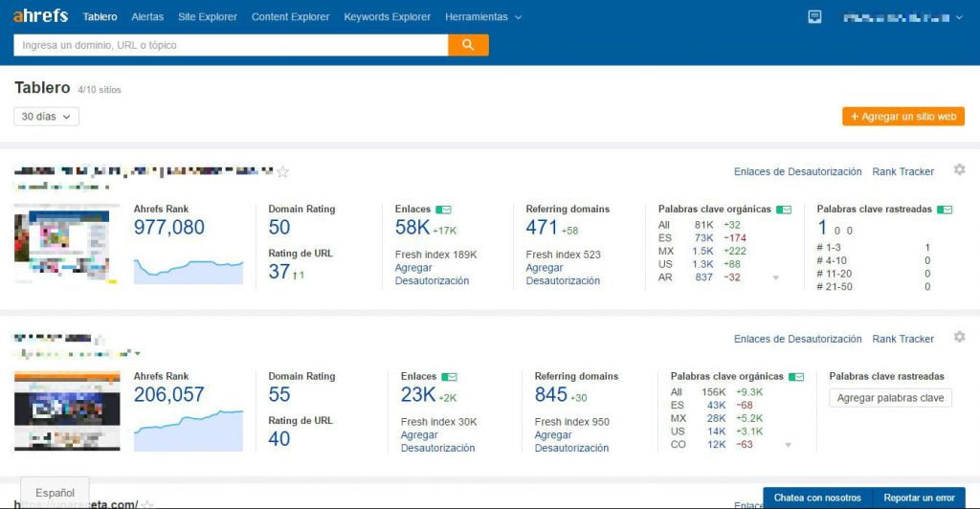Click Agregar Desautorización under 23K Enlaces
Image resolution: width=980 pixels, height=509 pixels.
click(x=437, y=442)
